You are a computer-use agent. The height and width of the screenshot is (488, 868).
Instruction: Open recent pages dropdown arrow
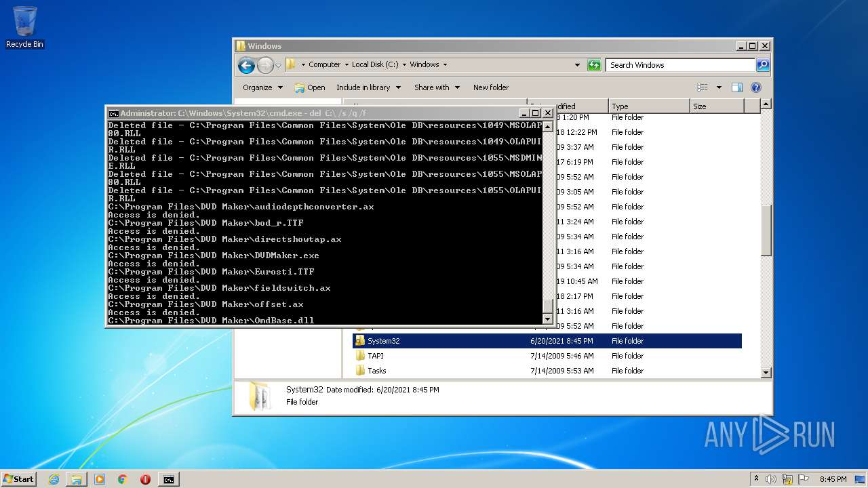(x=278, y=65)
